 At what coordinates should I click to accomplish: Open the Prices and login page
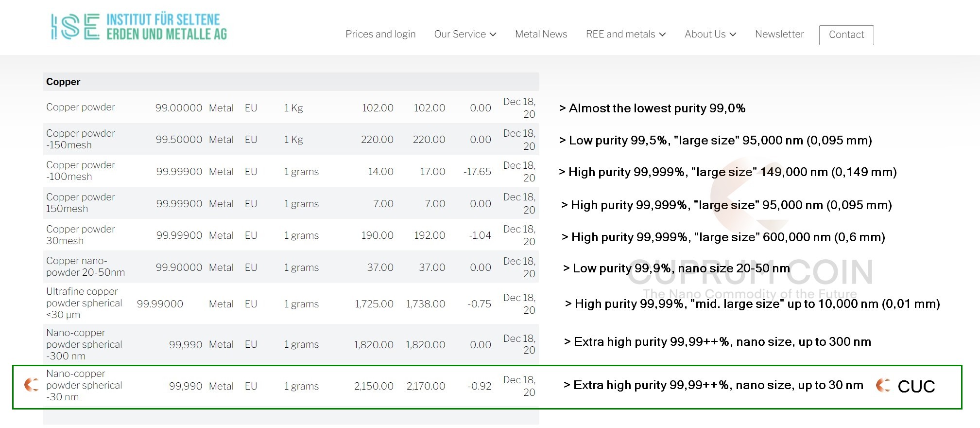point(380,34)
